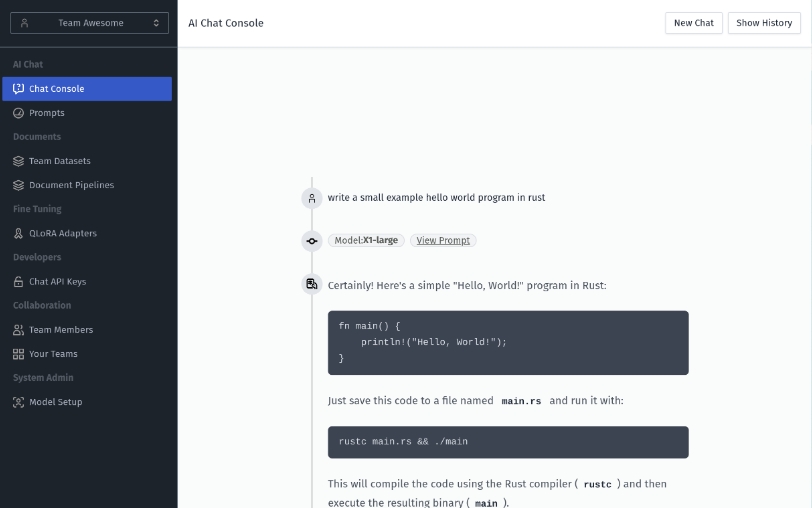Click the Model Setup icon
The height and width of the screenshot is (508, 812).
click(18, 402)
